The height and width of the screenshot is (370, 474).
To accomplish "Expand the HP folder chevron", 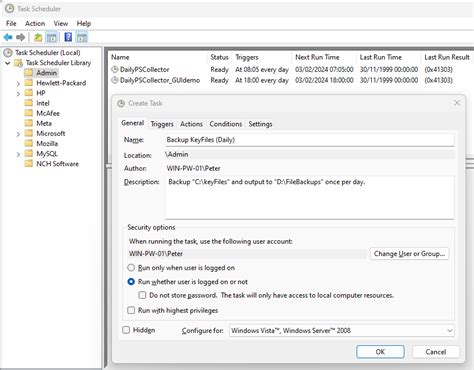I will (x=18, y=94).
